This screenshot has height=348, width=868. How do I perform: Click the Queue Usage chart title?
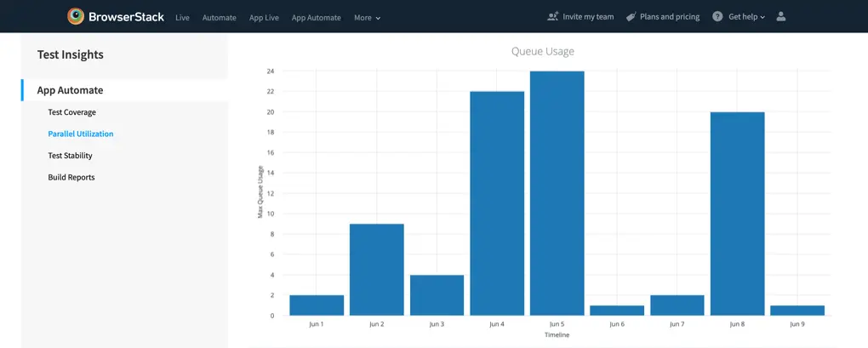pos(543,51)
